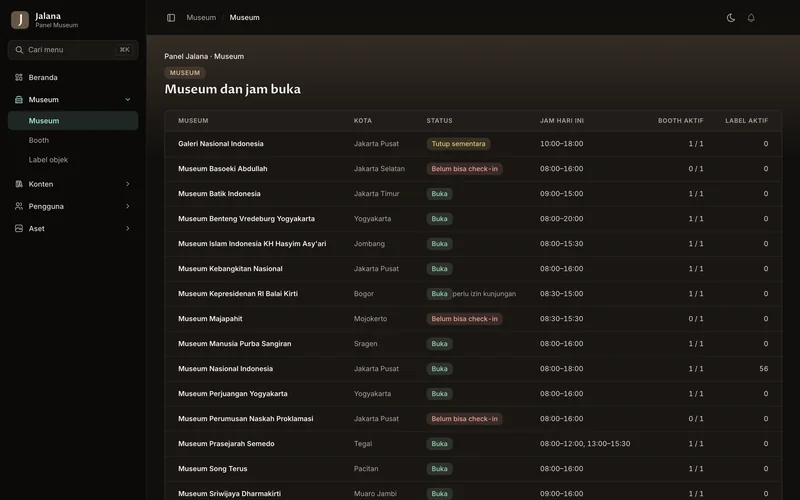Open Museum Perjuangan Yogyakarta row
The width and height of the screenshot is (800, 500).
[473, 394]
